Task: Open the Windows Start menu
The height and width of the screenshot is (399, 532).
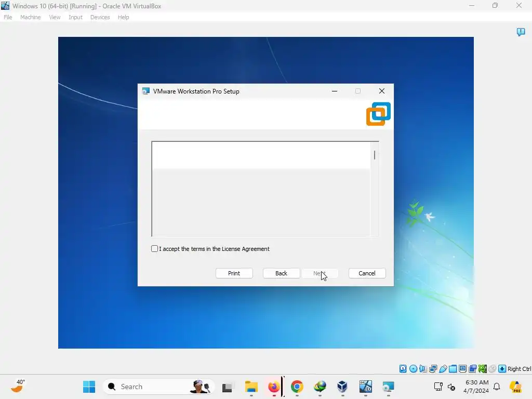Action: click(x=89, y=387)
